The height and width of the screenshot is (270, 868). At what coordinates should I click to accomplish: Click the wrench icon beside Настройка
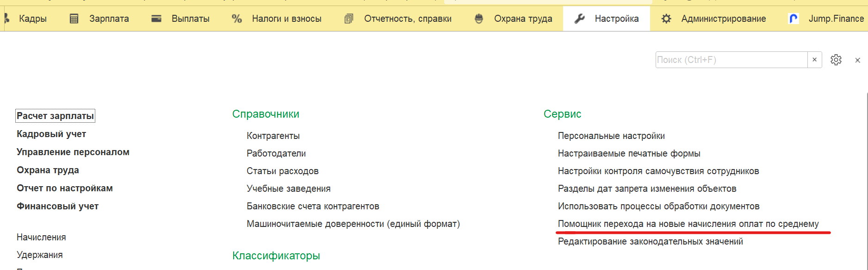[x=579, y=19]
